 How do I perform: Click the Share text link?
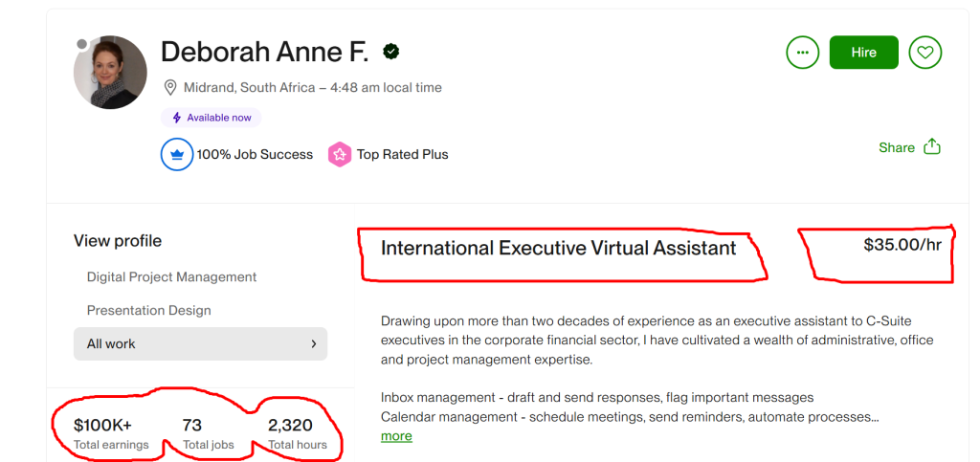pyautogui.click(x=897, y=147)
